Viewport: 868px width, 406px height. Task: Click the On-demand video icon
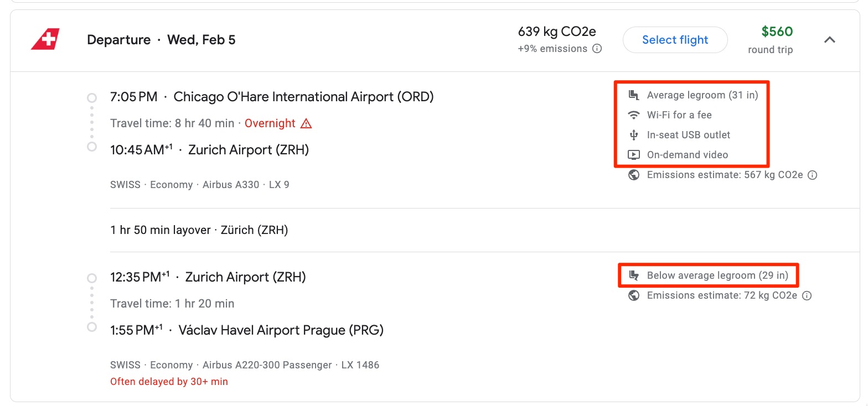point(633,154)
